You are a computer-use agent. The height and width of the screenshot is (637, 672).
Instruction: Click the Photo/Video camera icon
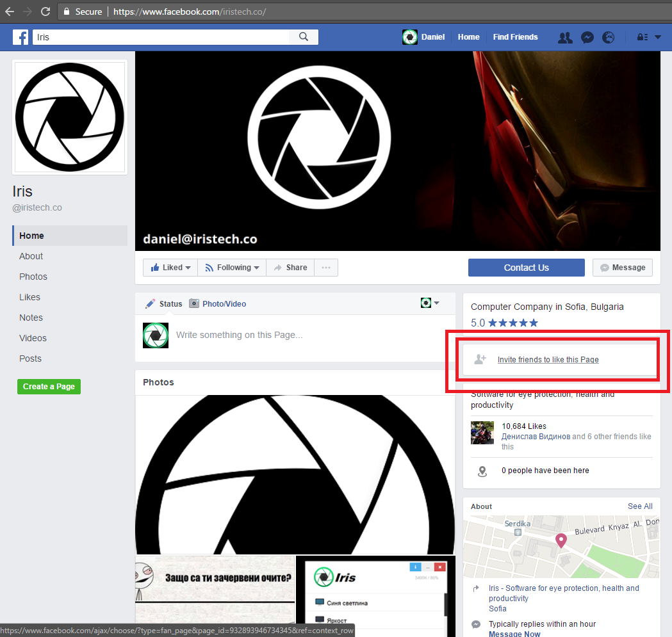(x=194, y=303)
